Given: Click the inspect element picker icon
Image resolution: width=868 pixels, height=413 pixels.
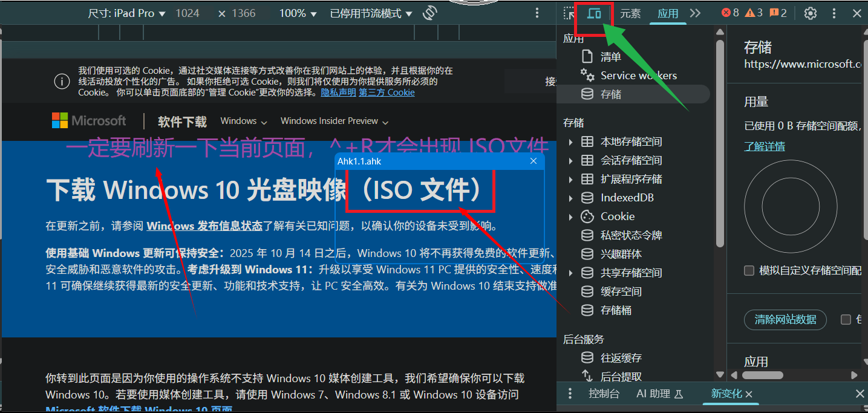Looking at the screenshot, I should pos(569,13).
